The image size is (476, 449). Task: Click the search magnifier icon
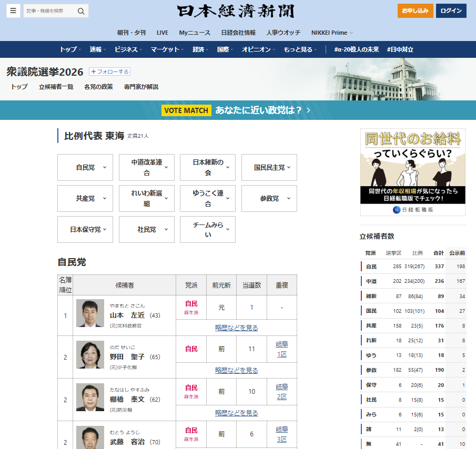click(x=81, y=11)
